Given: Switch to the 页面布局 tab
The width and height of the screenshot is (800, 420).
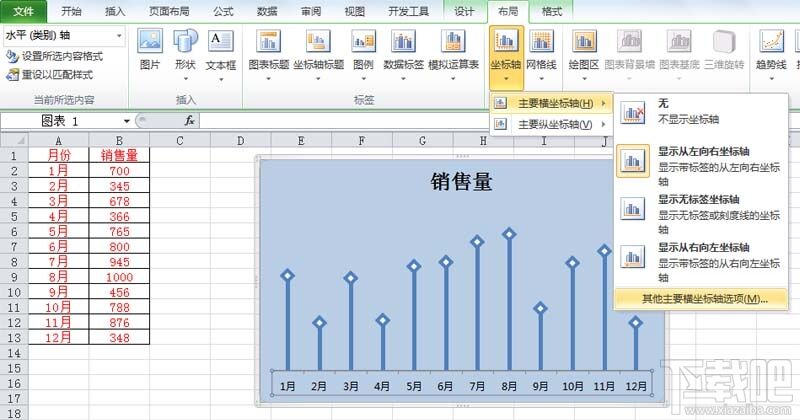Looking at the screenshot, I should click(169, 11).
